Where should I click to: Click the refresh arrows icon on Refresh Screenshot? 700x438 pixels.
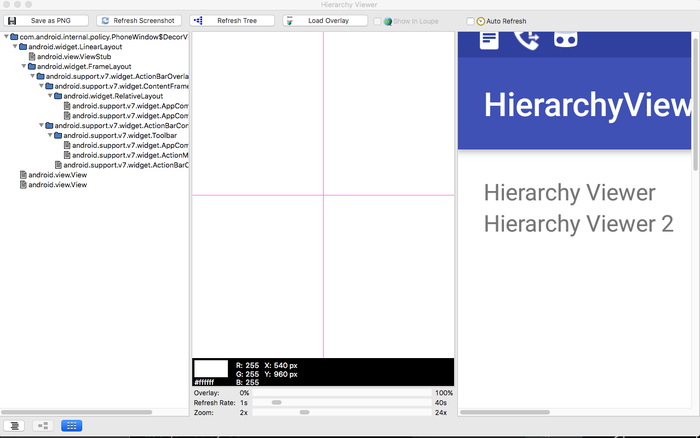pyautogui.click(x=105, y=21)
